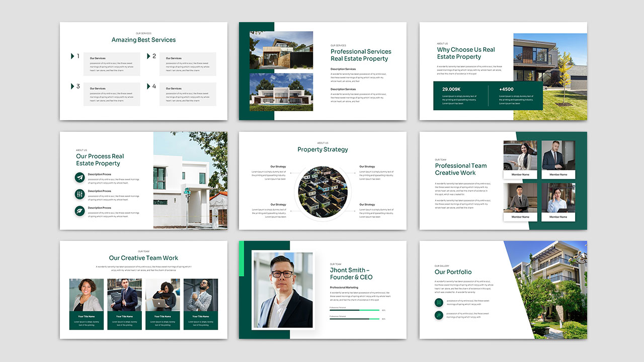
Task: Click the upper Professional Personal progress bar
Action: point(354,310)
